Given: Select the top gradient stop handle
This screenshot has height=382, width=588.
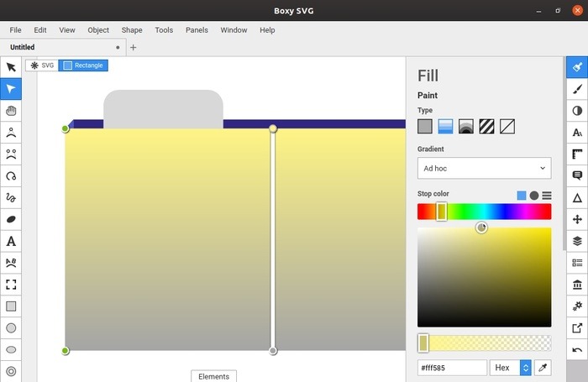Looking at the screenshot, I should tap(273, 128).
